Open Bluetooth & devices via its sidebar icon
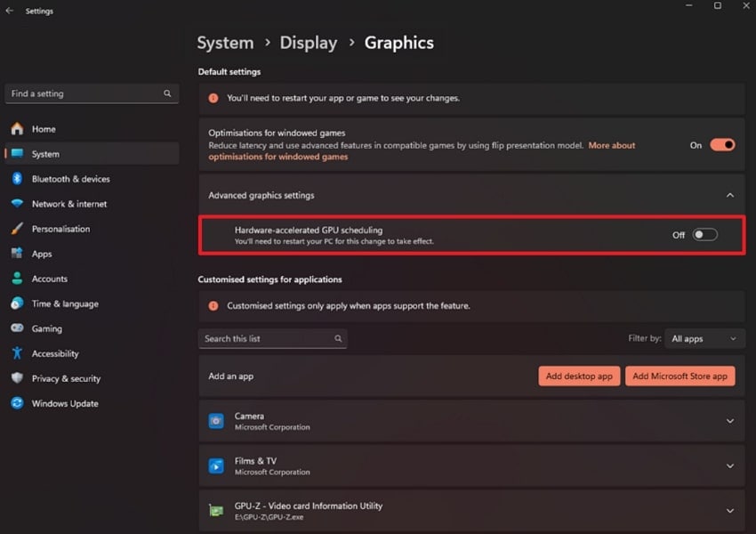This screenshot has width=756, height=534. click(19, 178)
